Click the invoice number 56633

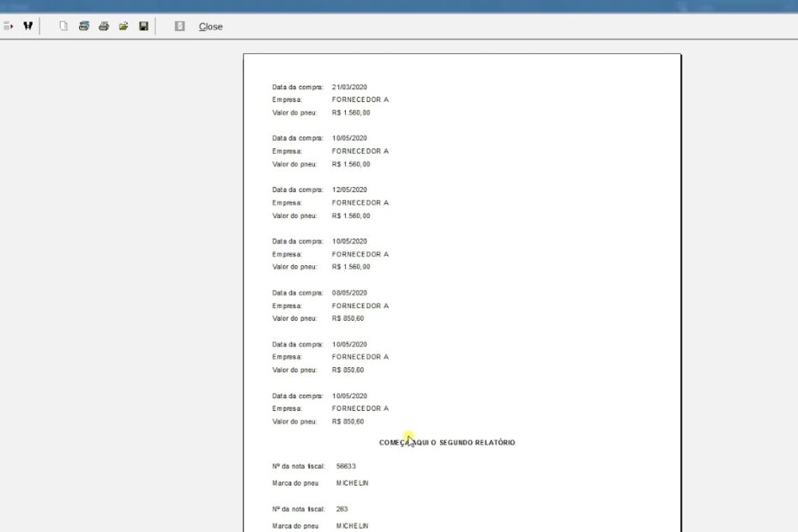click(x=346, y=466)
